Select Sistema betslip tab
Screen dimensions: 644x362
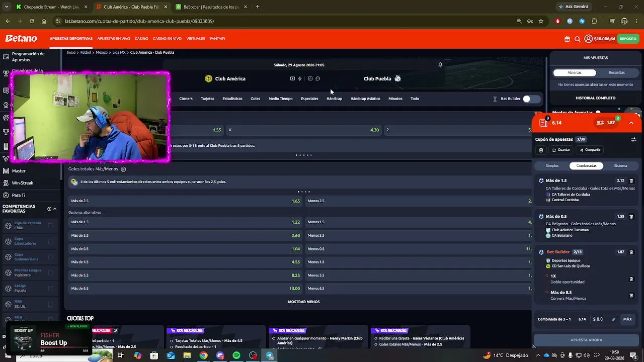(621, 165)
